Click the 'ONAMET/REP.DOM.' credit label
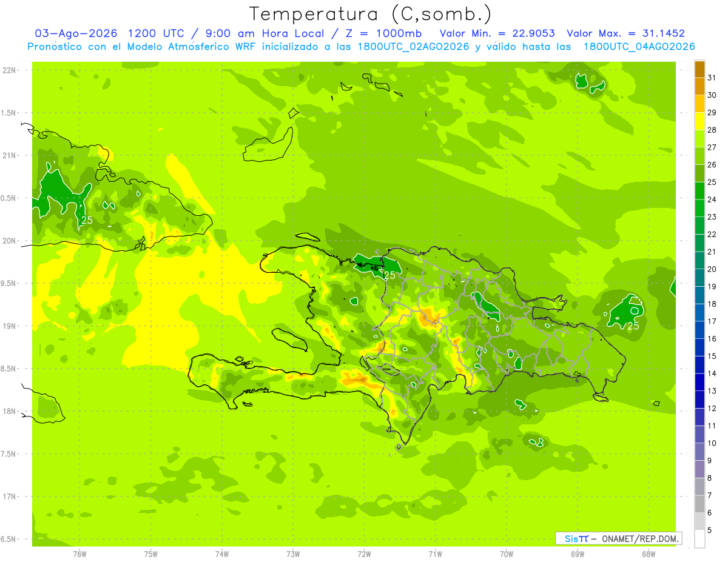Screen dimensions: 728x562 point(639,538)
